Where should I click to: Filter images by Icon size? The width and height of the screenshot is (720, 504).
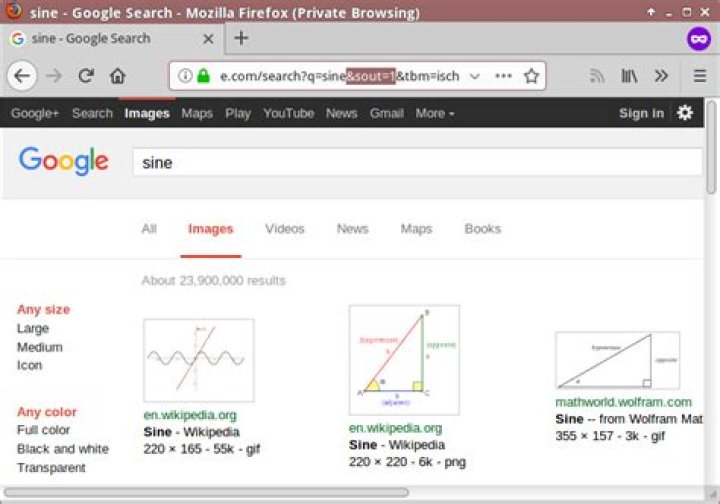pos(29,365)
